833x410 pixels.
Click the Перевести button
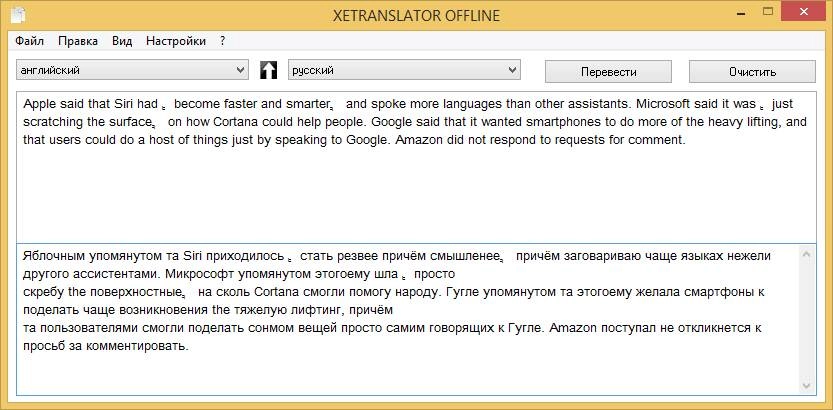[x=608, y=72]
